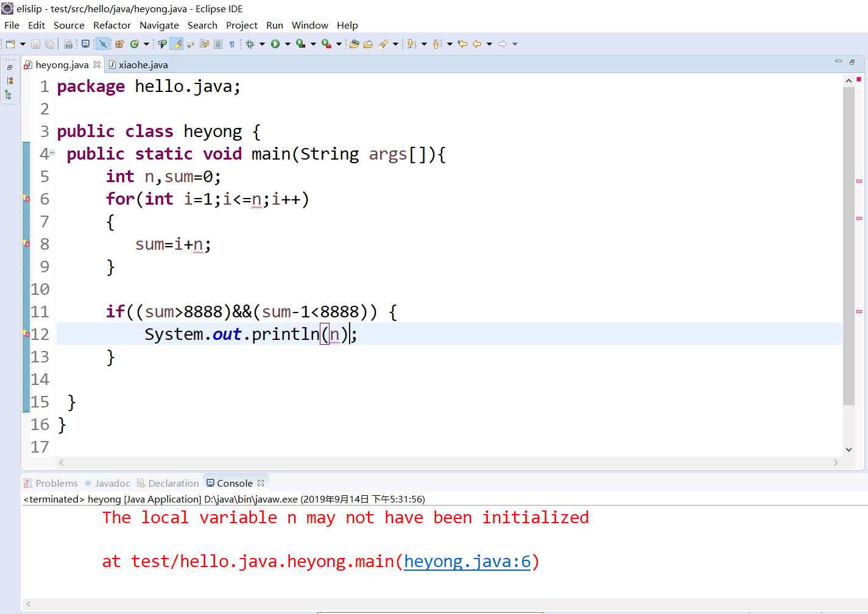This screenshot has width=868, height=614.
Task: Expand the Coverage dropdown arrow
Action: (314, 44)
